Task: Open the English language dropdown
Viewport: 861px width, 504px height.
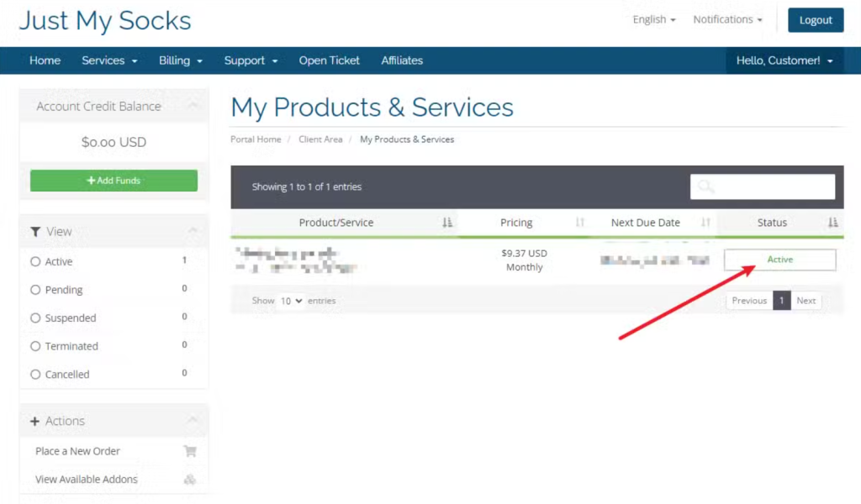Action: coord(654,20)
